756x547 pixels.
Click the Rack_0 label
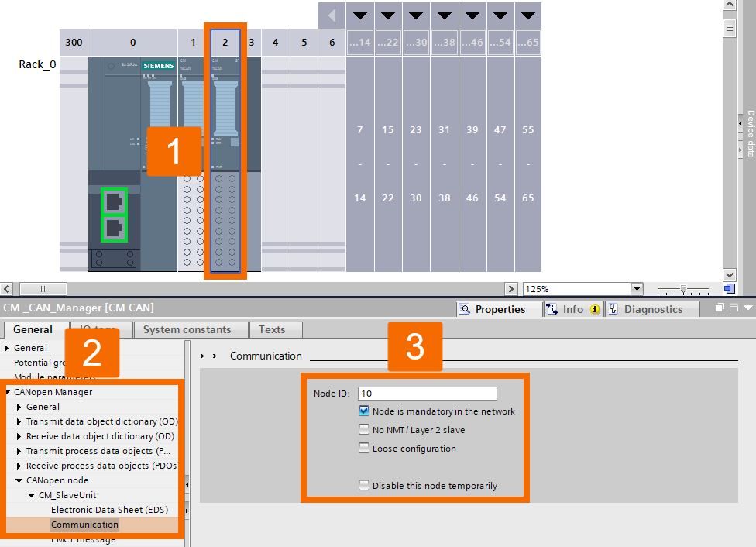[x=37, y=64]
